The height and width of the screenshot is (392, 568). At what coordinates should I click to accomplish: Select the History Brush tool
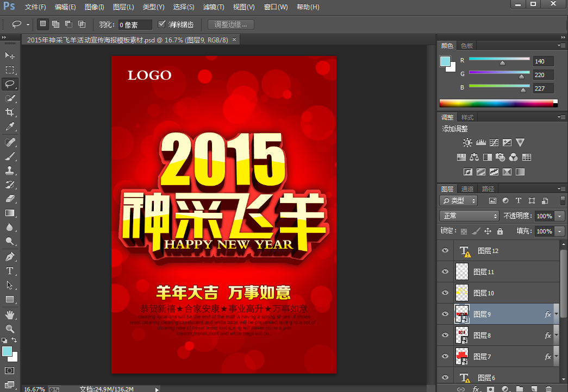tap(10, 184)
